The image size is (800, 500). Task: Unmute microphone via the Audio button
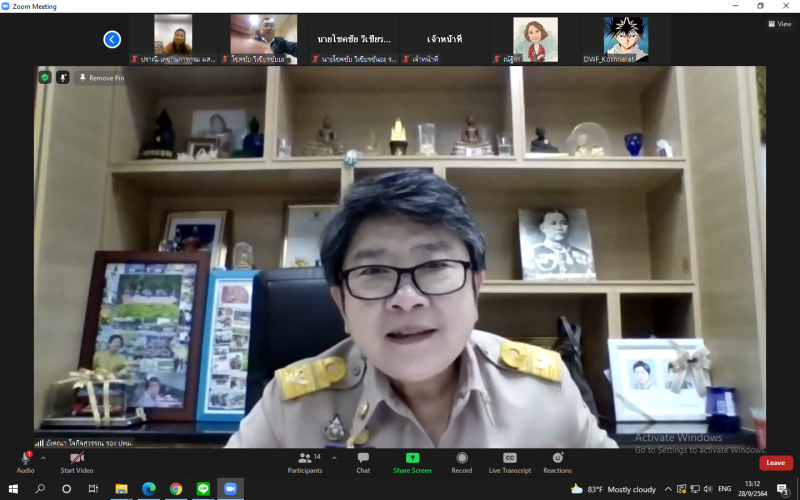[x=26, y=462]
